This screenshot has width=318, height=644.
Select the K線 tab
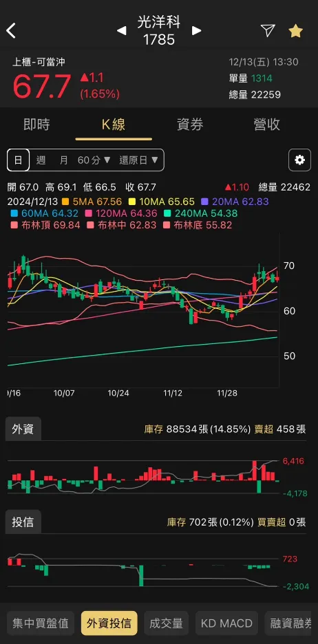click(114, 125)
